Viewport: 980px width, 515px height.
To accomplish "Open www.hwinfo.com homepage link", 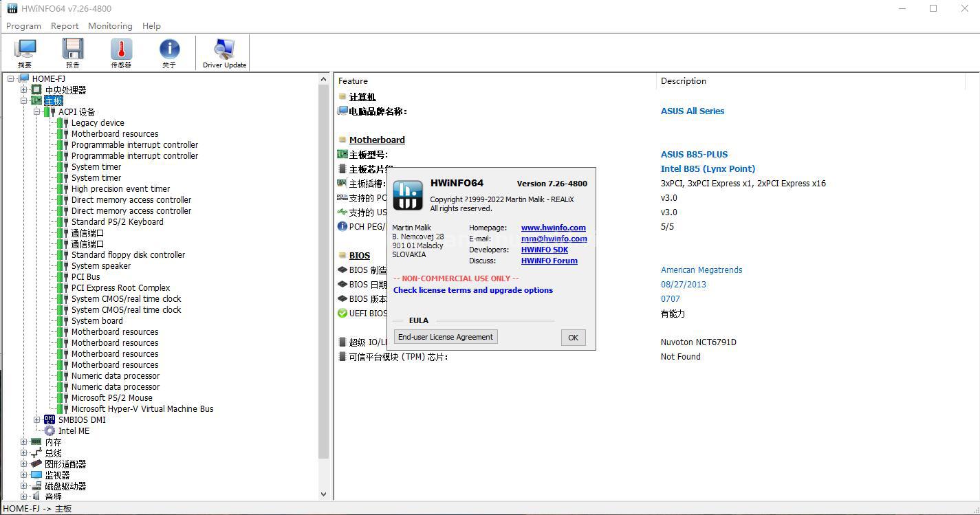I will [x=554, y=228].
